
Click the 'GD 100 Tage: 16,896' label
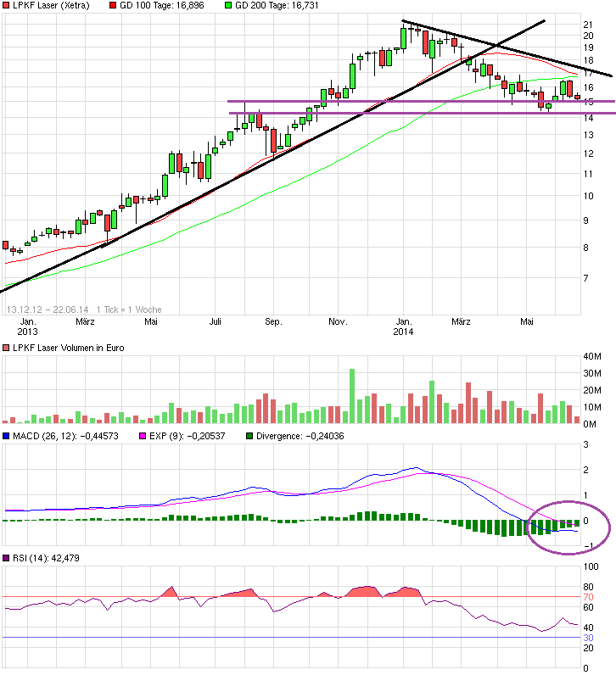(162, 6)
